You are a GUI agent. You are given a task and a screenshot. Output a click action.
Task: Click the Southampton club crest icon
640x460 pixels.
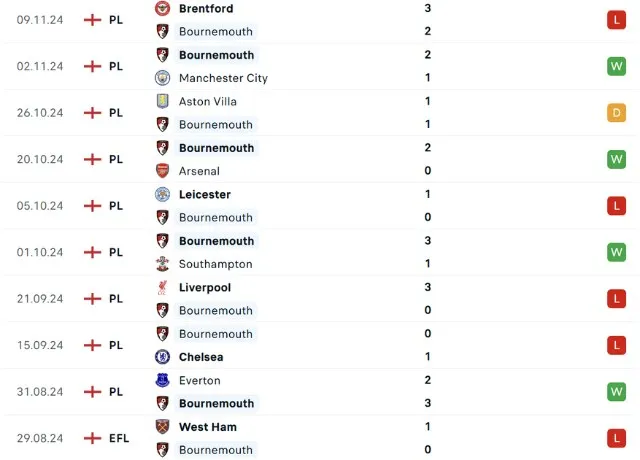coord(163,264)
